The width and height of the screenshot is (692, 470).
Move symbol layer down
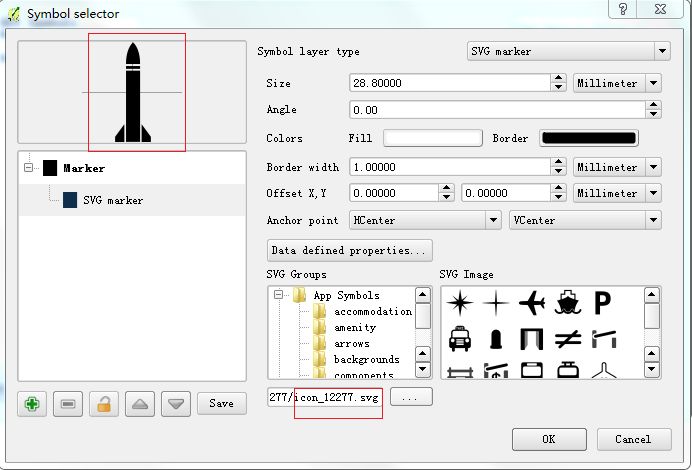pyautogui.click(x=176, y=404)
